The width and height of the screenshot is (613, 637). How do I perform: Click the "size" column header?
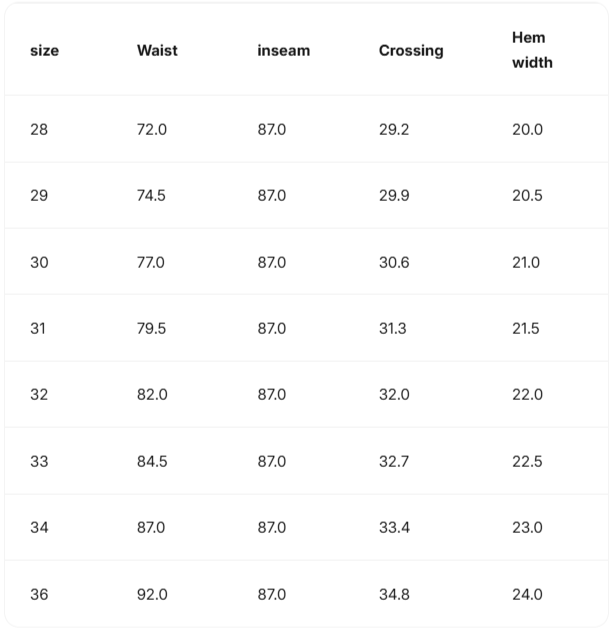(x=44, y=51)
